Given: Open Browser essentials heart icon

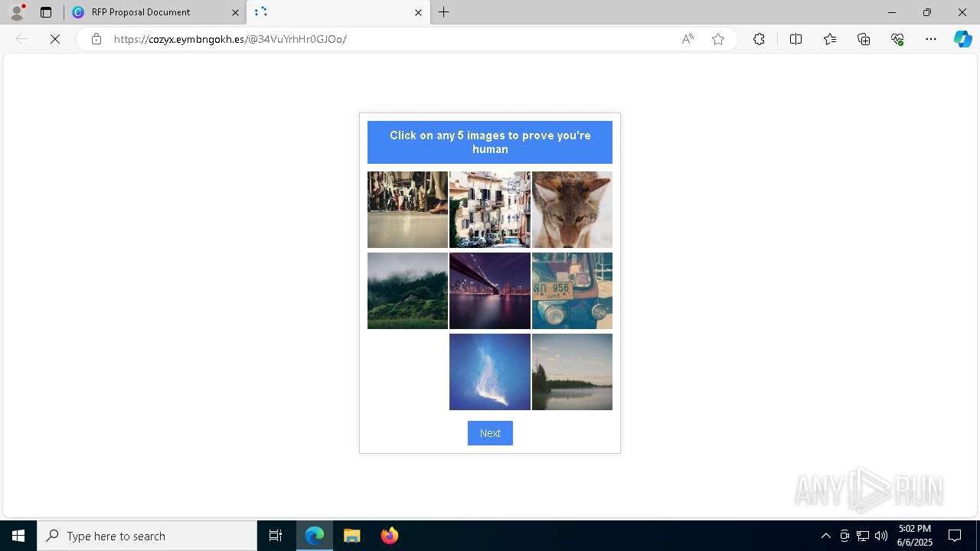Looking at the screenshot, I should 897,39.
